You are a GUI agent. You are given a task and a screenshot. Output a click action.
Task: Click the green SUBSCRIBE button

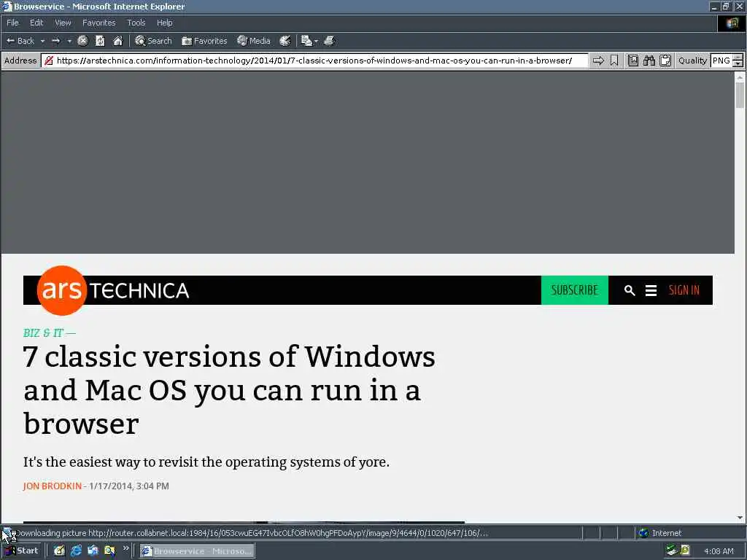(x=575, y=290)
